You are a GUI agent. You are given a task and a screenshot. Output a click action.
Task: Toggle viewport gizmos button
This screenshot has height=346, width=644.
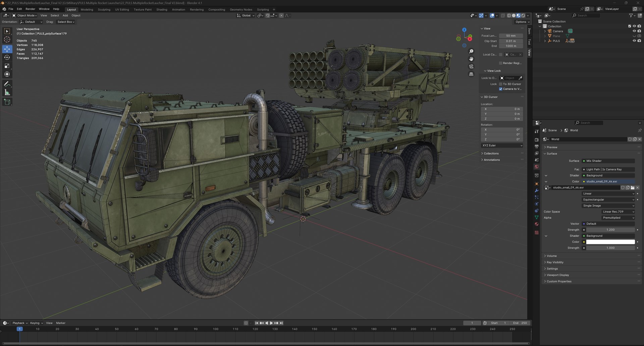481,15
